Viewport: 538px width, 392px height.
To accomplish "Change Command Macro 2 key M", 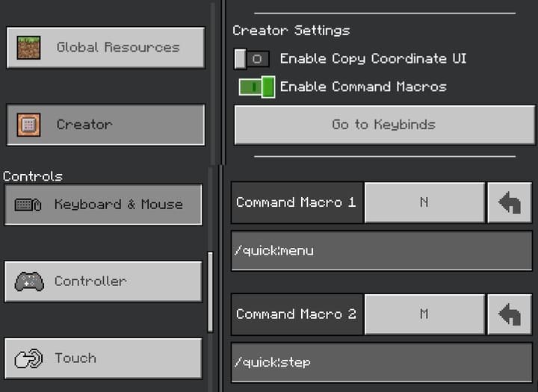I will point(424,314).
